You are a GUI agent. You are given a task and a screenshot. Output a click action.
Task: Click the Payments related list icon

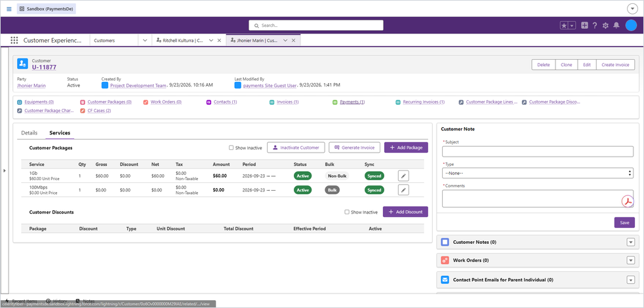pos(335,102)
